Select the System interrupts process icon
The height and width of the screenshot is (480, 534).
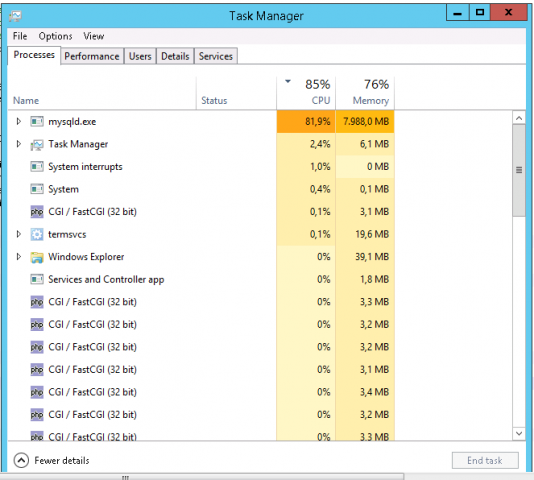click(37, 167)
